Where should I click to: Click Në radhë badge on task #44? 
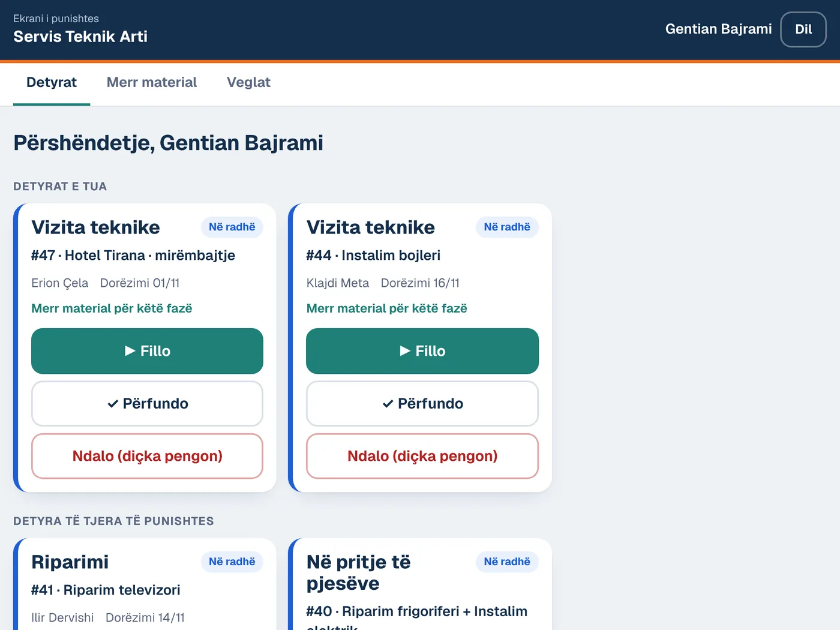[507, 227]
